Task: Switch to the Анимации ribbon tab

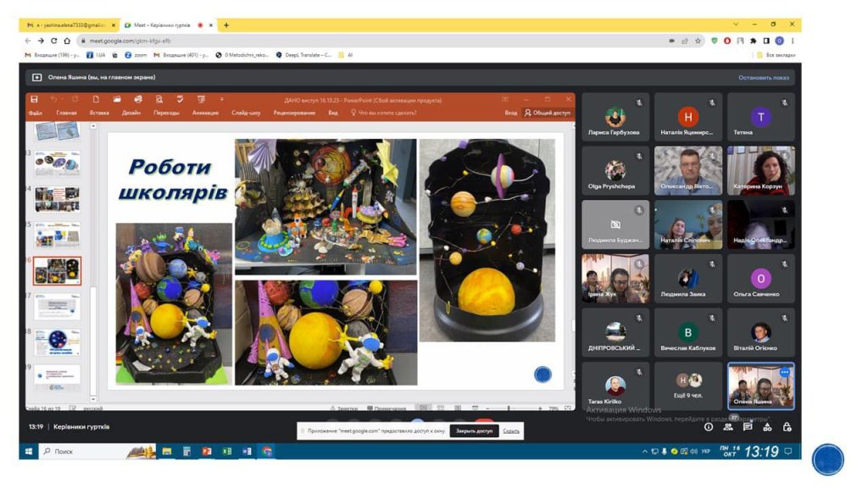Action: pos(205,113)
